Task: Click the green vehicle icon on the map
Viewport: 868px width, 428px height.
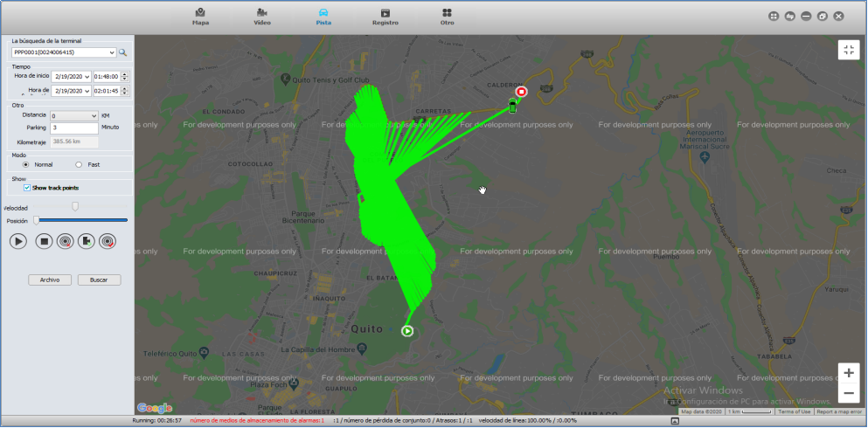Action: [512, 106]
